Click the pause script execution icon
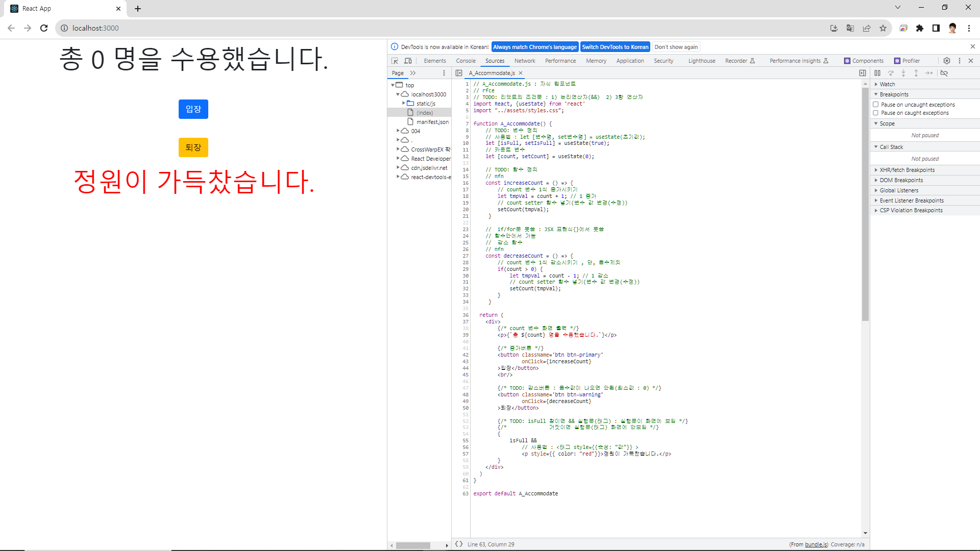980x551 pixels. tap(877, 73)
